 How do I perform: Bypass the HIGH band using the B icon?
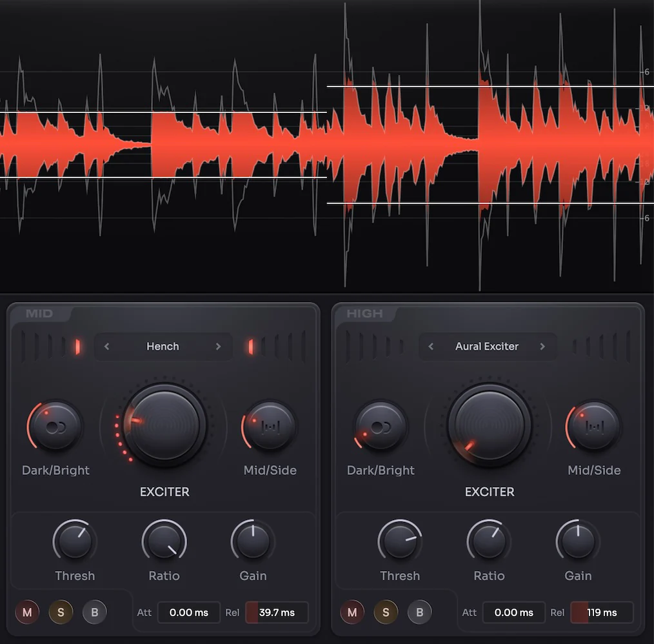pyautogui.click(x=419, y=612)
